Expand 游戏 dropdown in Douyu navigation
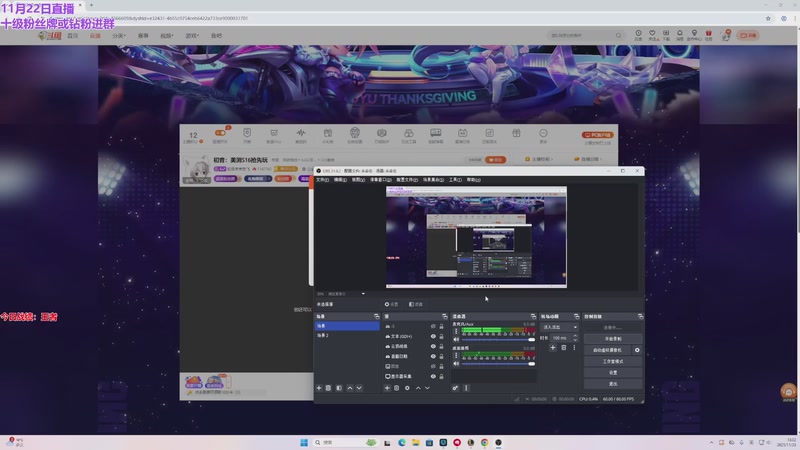The width and height of the screenshot is (800, 450). click(x=192, y=36)
